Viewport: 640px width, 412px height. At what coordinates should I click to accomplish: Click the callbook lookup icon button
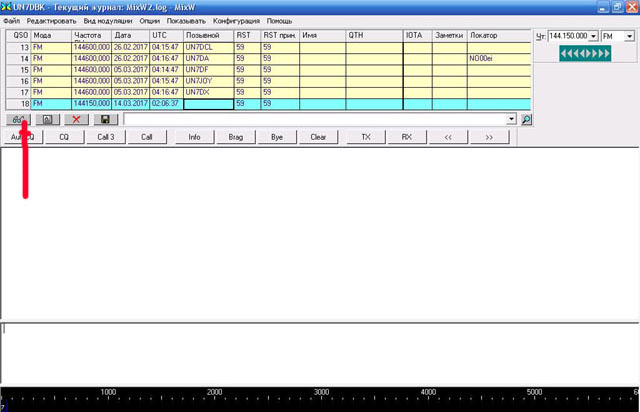(47, 119)
